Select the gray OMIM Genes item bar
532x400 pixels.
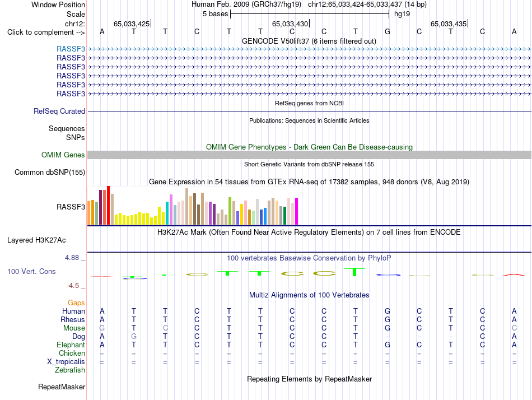pos(309,155)
